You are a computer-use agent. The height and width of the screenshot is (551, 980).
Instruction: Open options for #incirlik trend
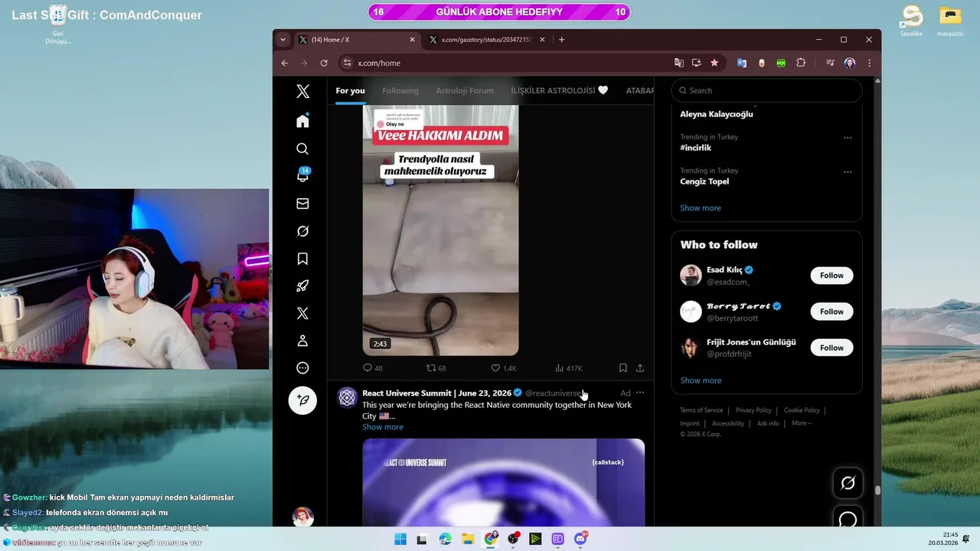tap(848, 138)
